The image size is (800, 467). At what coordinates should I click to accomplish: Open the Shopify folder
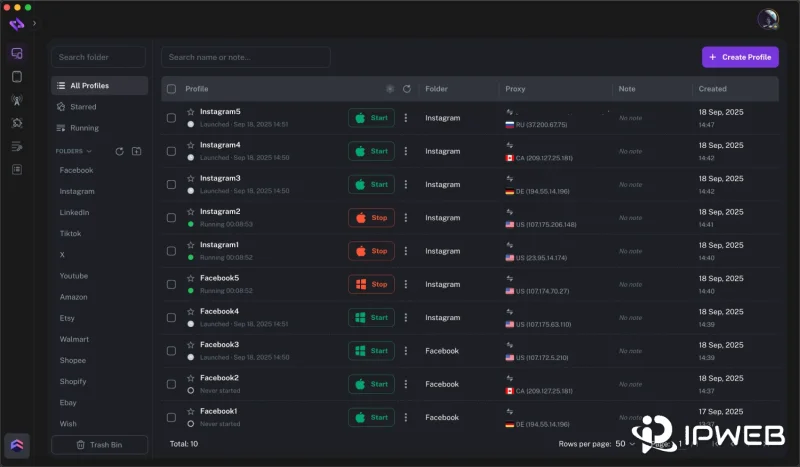click(73, 382)
